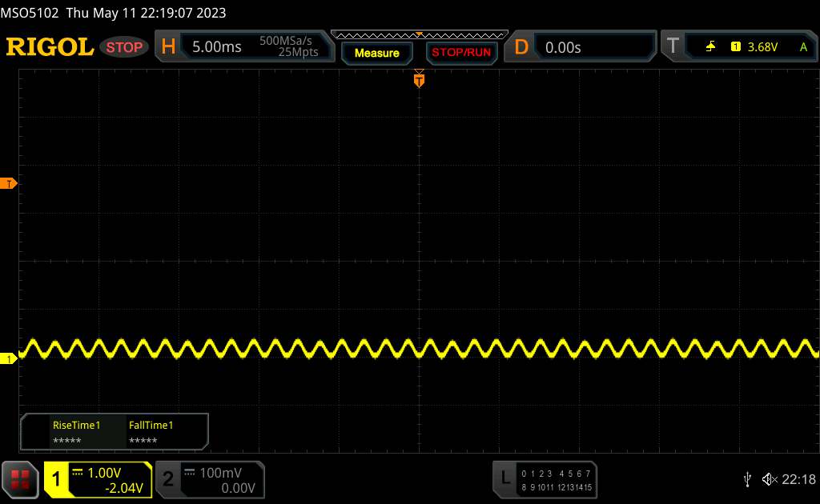Select the RiseTime1 measurement
Viewport: 820px width, 504px height.
[76, 432]
